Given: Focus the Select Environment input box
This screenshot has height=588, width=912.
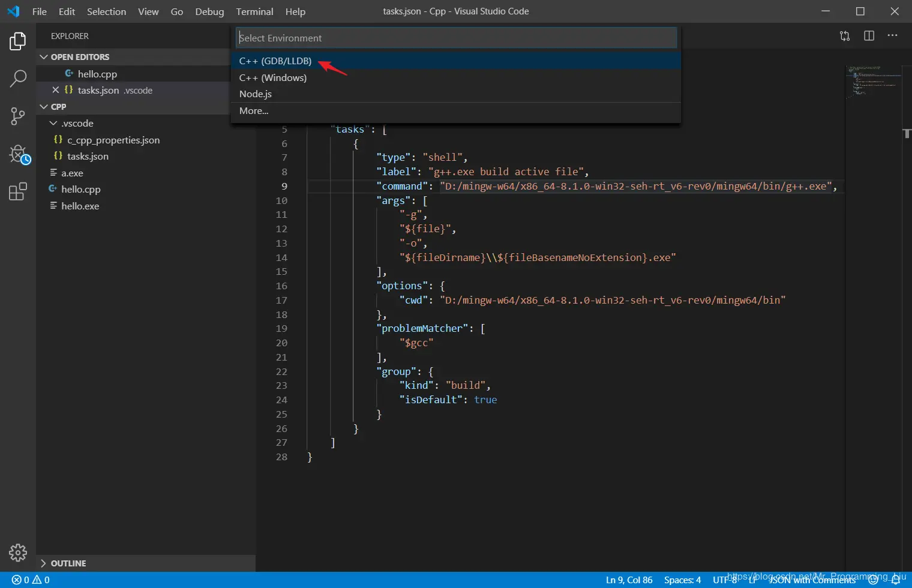Looking at the screenshot, I should pyautogui.click(x=456, y=38).
